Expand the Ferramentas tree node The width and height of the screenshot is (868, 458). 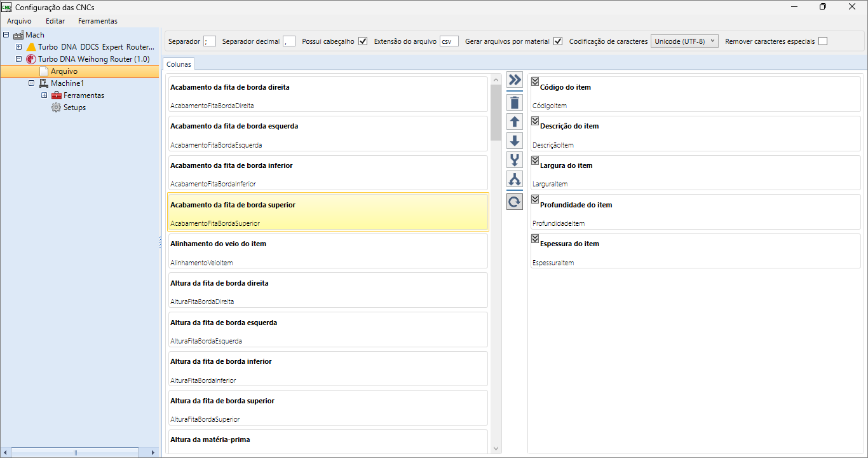click(44, 95)
